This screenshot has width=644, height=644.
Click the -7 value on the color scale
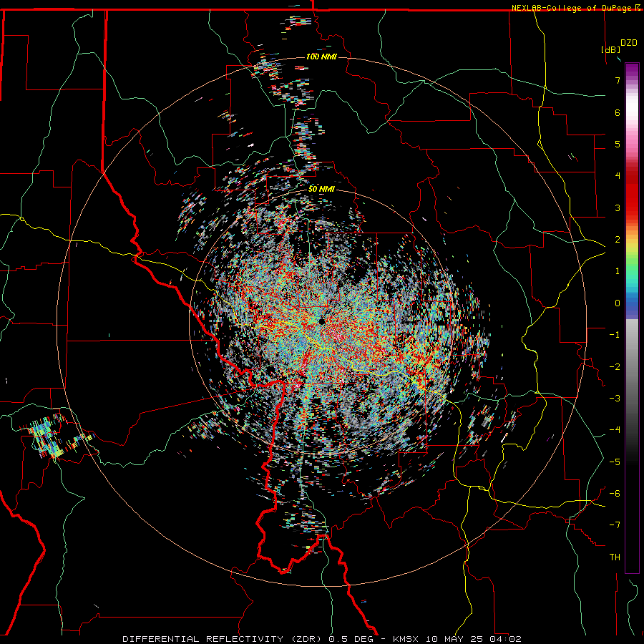[x=615, y=525]
